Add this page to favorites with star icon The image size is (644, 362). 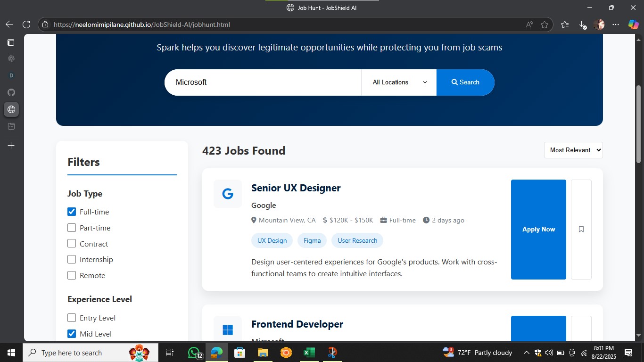(545, 25)
